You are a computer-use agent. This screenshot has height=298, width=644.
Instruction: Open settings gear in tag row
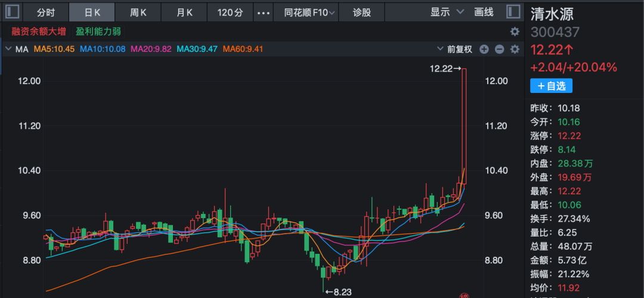tap(515, 32)
